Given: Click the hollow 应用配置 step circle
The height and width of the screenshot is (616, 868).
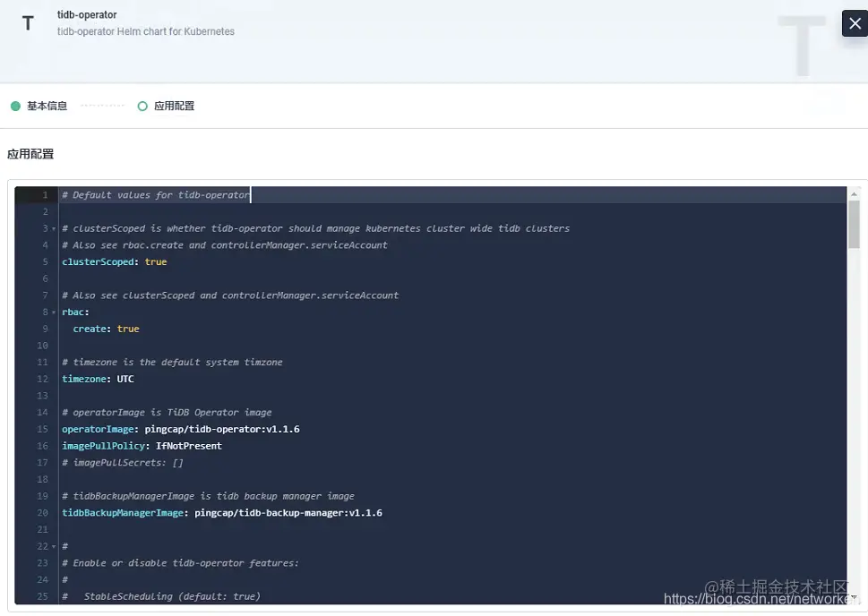Looking at the screenshot, I should click(x=142, y=106).
